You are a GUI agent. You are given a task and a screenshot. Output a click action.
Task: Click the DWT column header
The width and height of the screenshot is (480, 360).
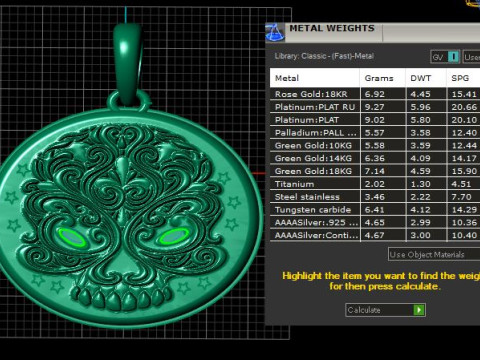(426, 78)
